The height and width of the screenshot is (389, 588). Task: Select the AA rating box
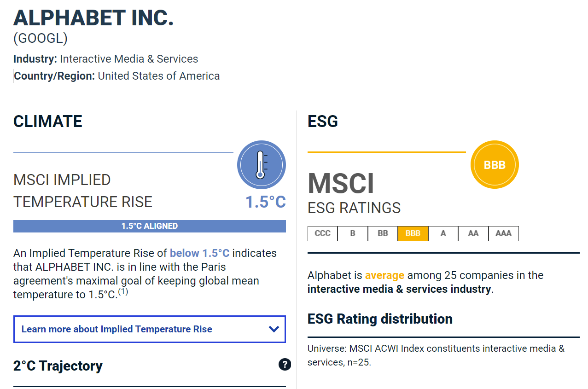point(473,233)
